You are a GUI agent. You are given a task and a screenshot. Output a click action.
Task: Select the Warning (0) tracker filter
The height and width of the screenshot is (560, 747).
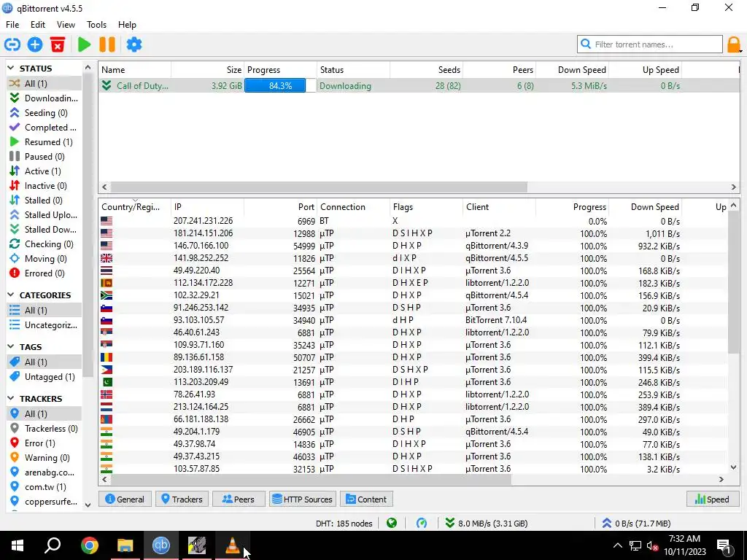[x=43, y=458]
